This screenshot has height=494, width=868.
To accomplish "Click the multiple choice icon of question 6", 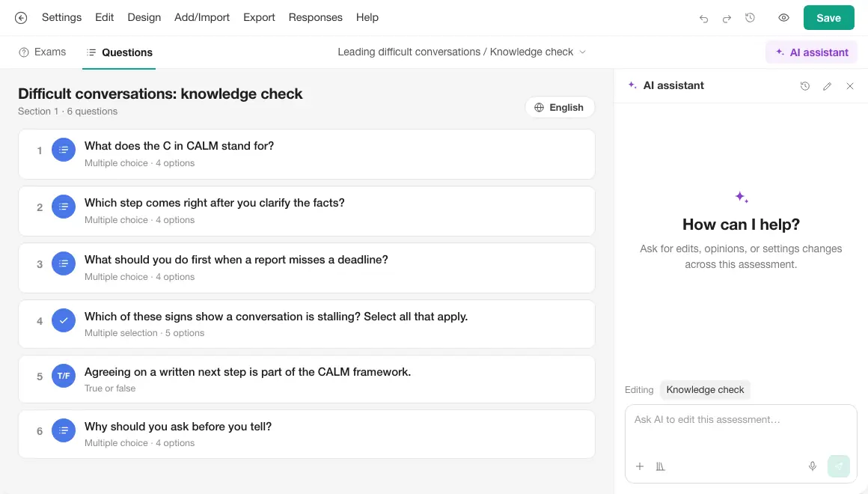I will tap(64, 431).
